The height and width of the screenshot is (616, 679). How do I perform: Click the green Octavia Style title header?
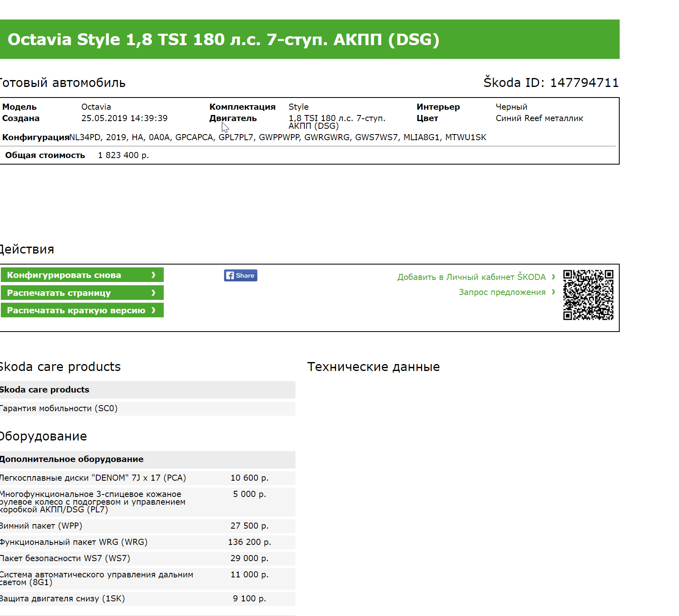310,39
